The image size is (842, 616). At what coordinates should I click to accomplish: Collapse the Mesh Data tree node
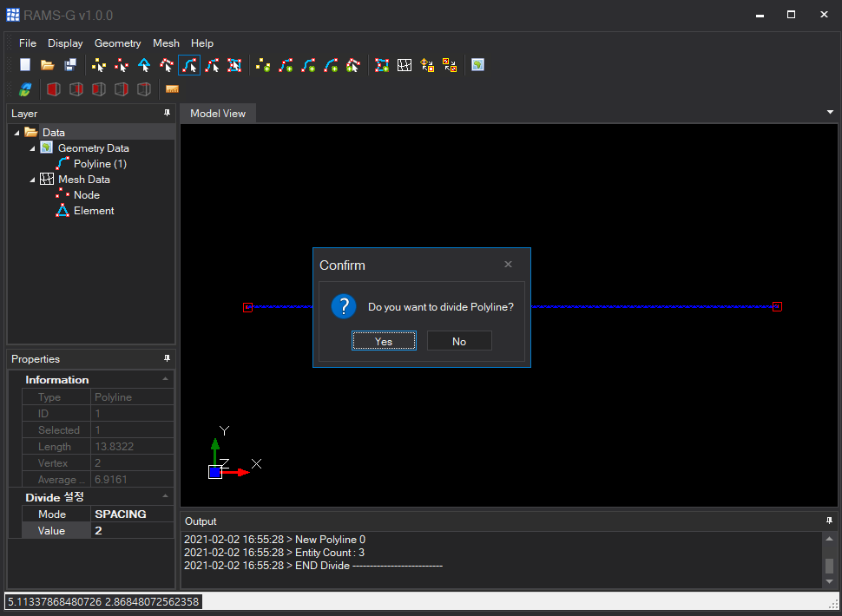tap(32, 180)
